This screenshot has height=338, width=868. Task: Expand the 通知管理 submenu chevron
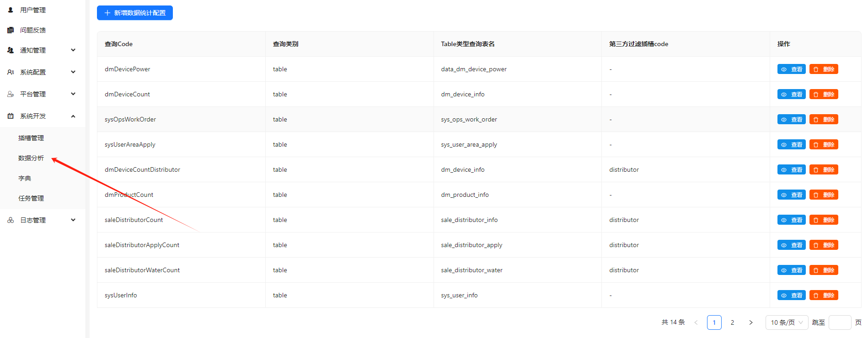pos(73,50)
